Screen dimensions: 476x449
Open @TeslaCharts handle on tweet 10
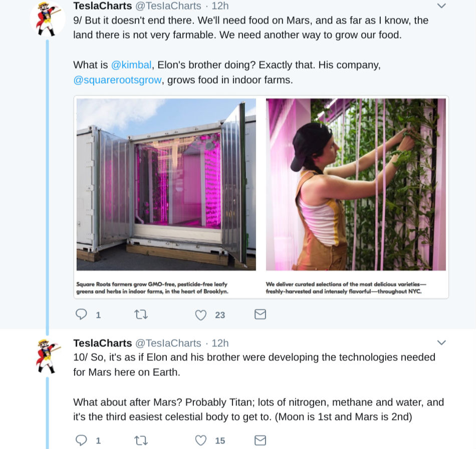[168, 343]
